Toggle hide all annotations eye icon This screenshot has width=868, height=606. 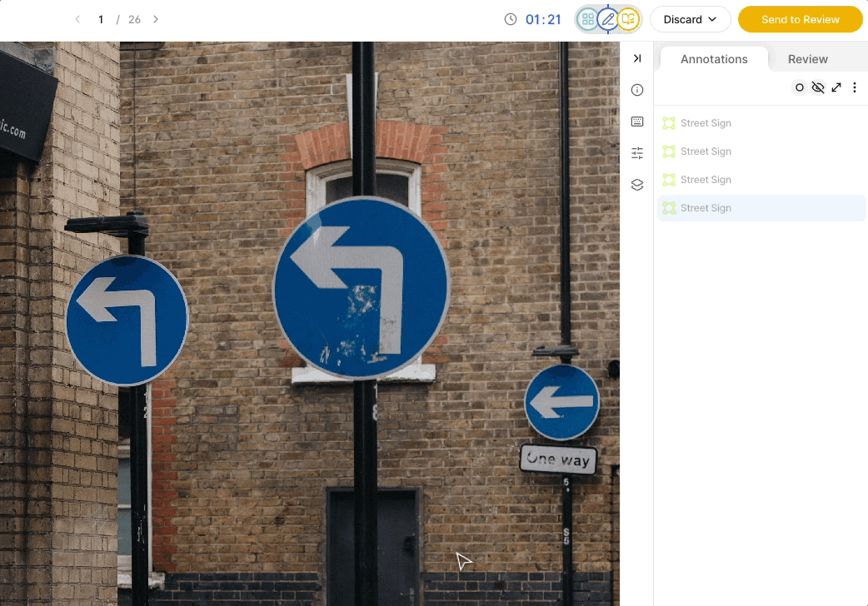coord(818,87)
